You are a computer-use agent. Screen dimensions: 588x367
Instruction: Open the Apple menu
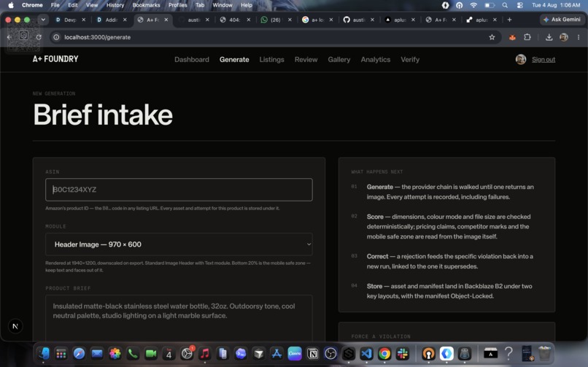[11, 5]
